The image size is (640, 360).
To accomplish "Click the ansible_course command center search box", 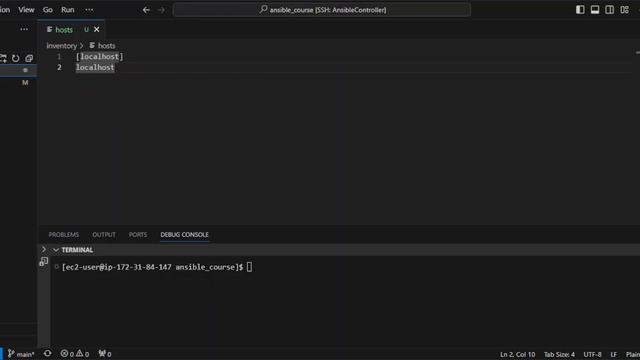I will click(x=322, y=10).
